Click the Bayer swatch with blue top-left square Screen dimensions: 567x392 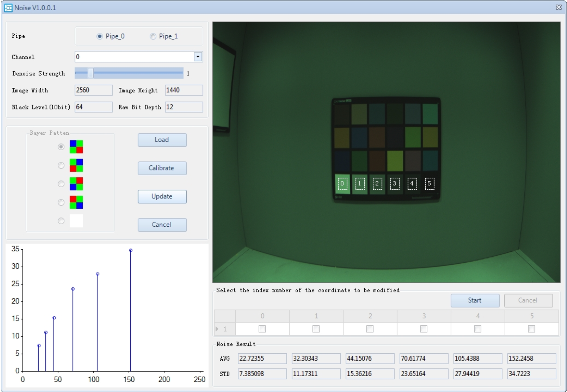[x=76, y=147]
